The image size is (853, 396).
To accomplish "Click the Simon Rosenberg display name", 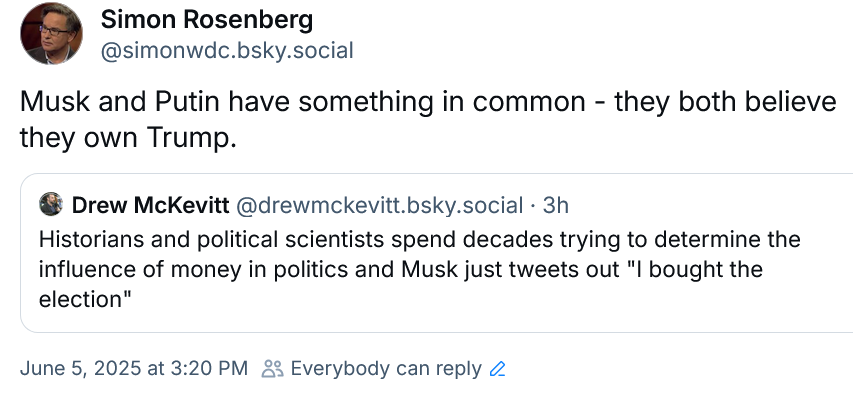I will [x=207, y=20].
